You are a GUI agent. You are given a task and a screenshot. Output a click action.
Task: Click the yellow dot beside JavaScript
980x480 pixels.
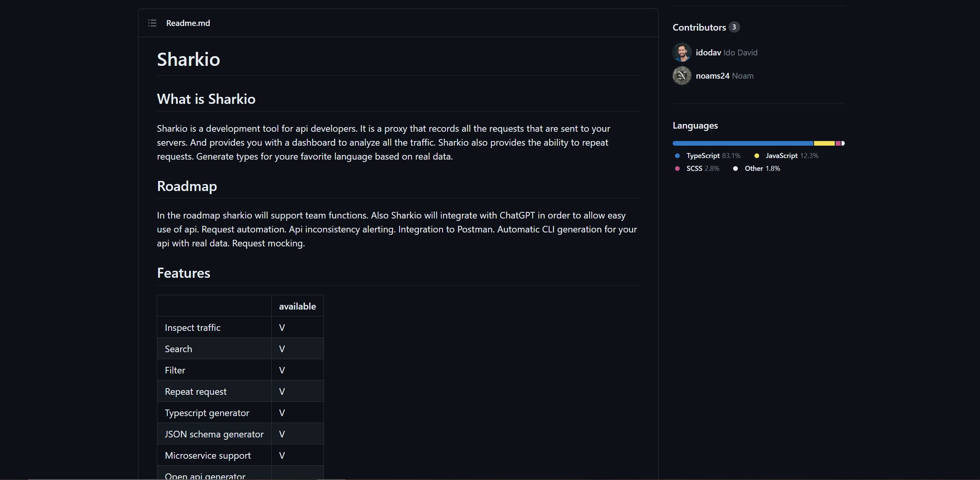(x=756, y=156)
